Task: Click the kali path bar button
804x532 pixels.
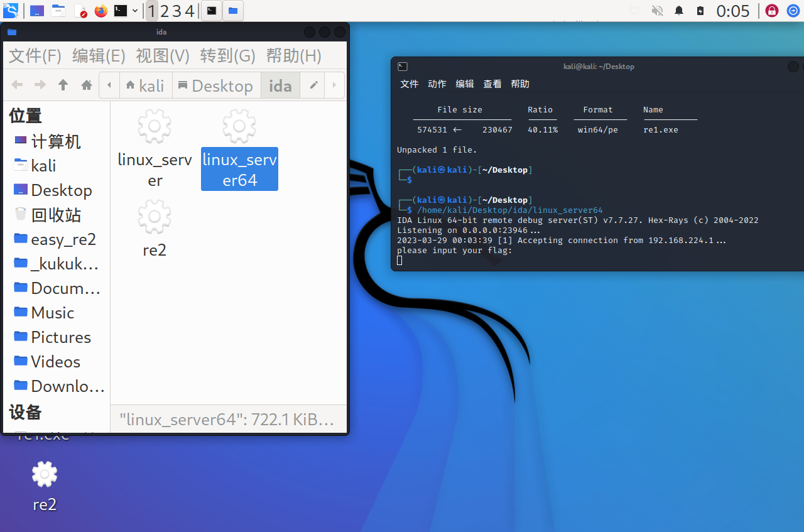Action: pos(145,85)
